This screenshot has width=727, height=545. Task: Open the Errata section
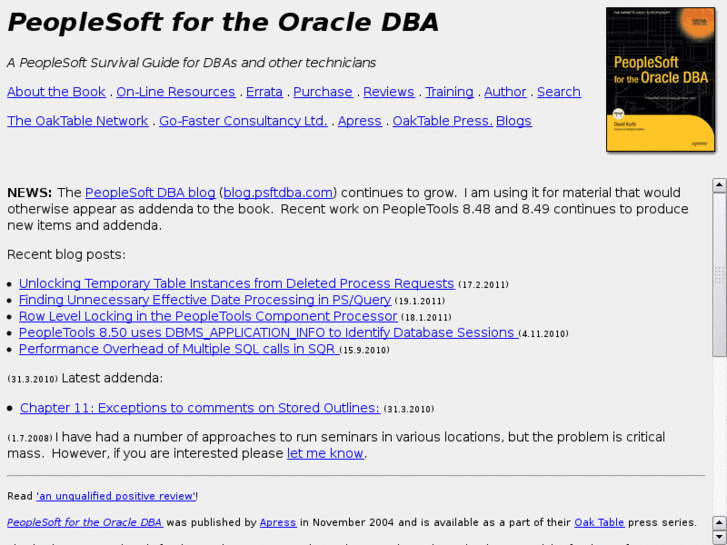264,92
